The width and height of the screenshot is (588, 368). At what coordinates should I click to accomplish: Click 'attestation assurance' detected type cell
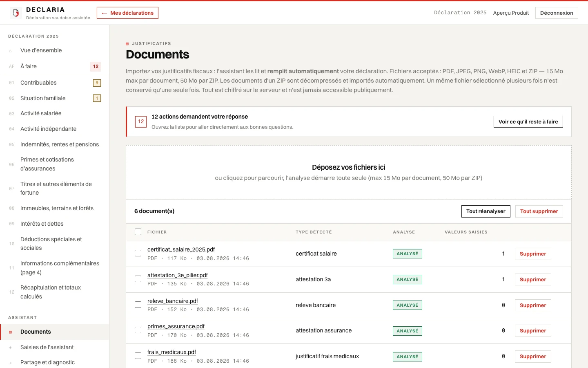323,330
